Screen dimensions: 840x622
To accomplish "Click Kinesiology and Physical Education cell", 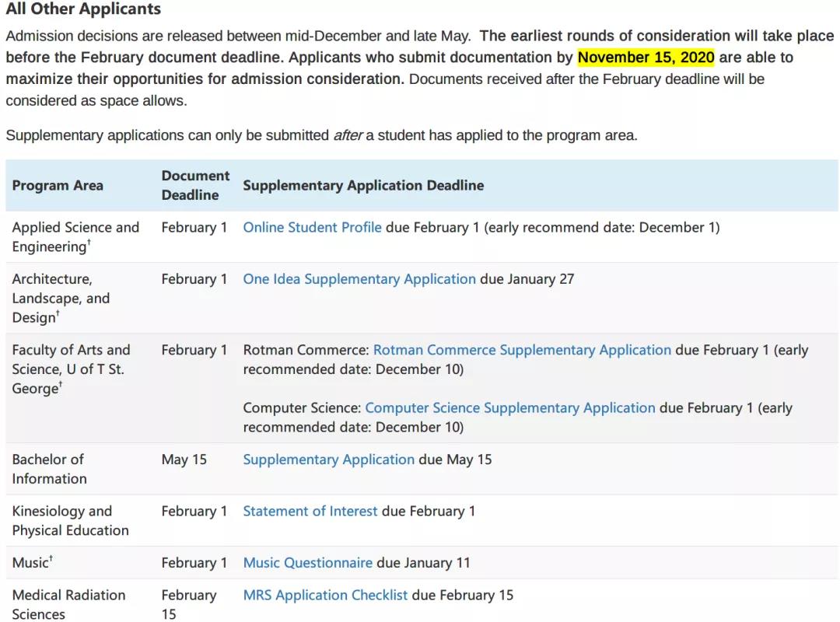I will [x=71, y=521].
